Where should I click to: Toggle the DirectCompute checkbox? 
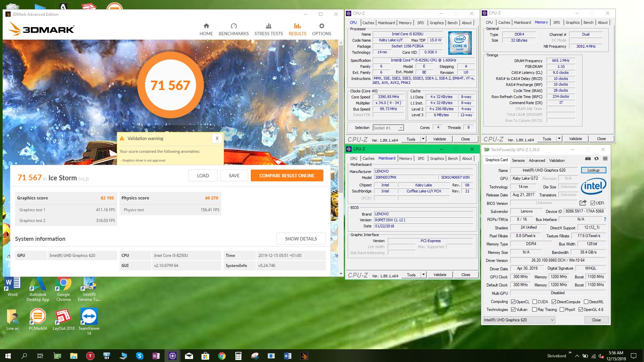[x=554, y=302]
